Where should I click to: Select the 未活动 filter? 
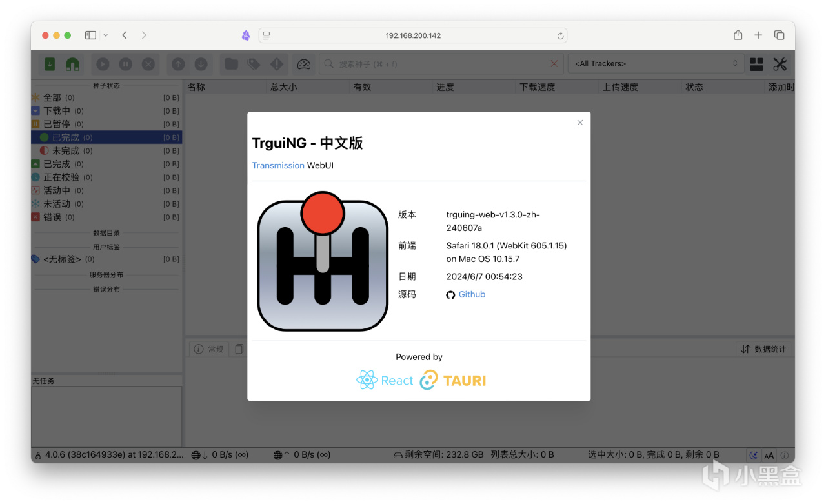point(106,204)
